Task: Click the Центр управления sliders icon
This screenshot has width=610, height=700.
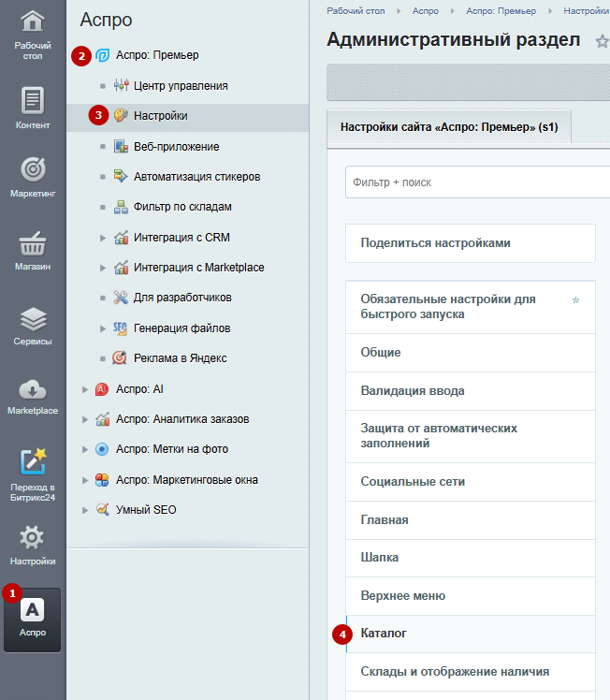Action: (121, 85)
